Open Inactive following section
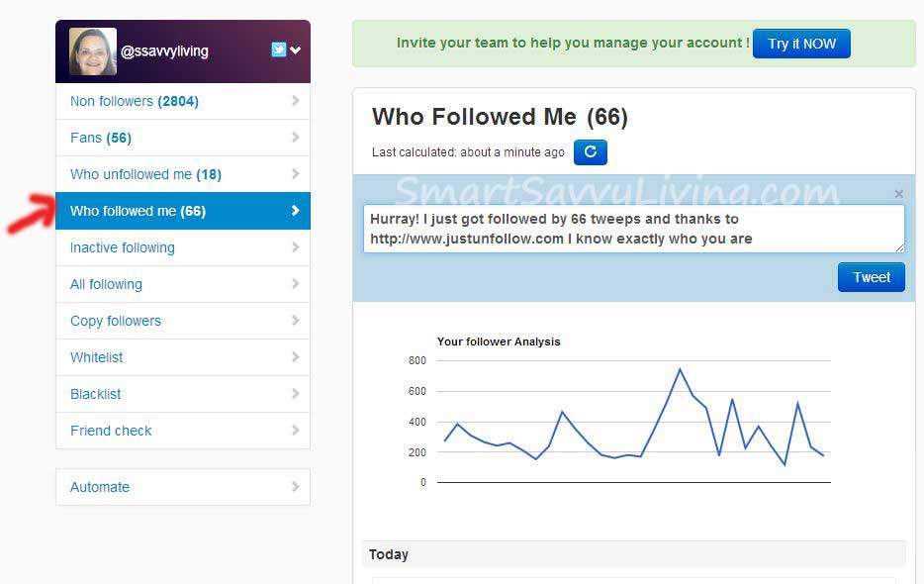The height and width of the screenshot is (584, 924). click(183, 247)
